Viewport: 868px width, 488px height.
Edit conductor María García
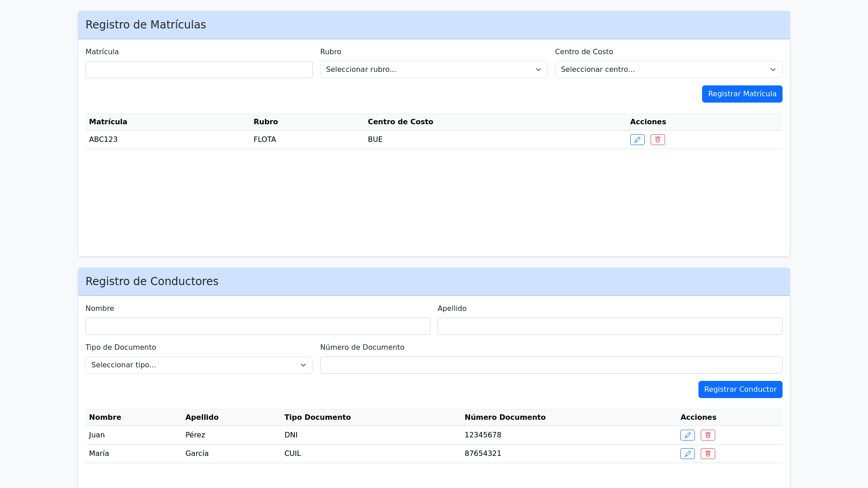[687, 454]
